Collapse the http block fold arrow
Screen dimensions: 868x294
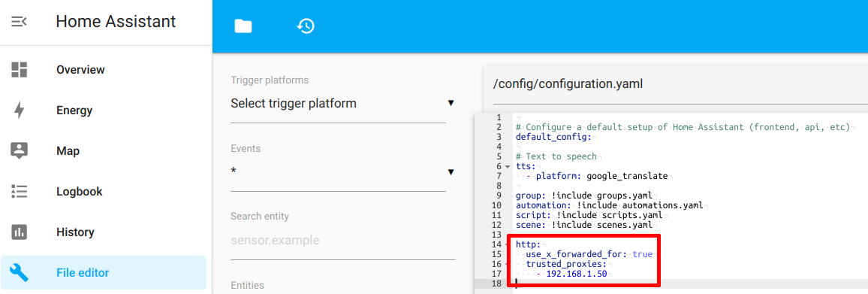click(508, 244)
